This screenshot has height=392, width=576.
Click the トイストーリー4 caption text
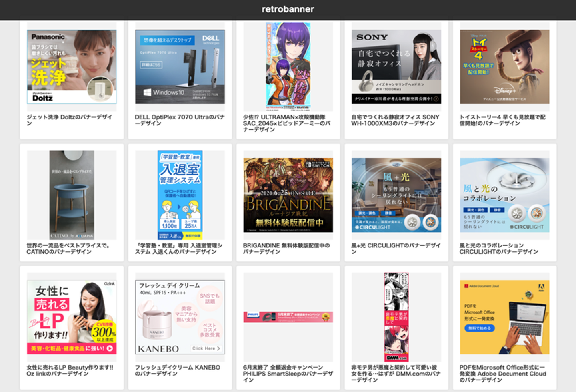[502, 120]
